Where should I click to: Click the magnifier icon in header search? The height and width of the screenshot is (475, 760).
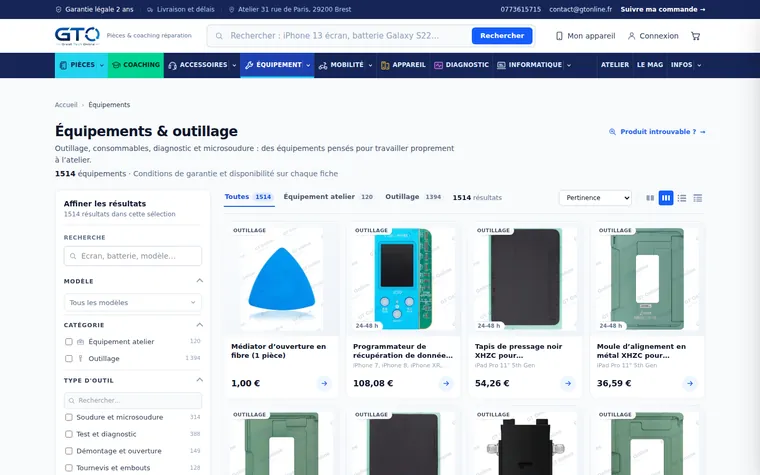click(x=219, y=36)
